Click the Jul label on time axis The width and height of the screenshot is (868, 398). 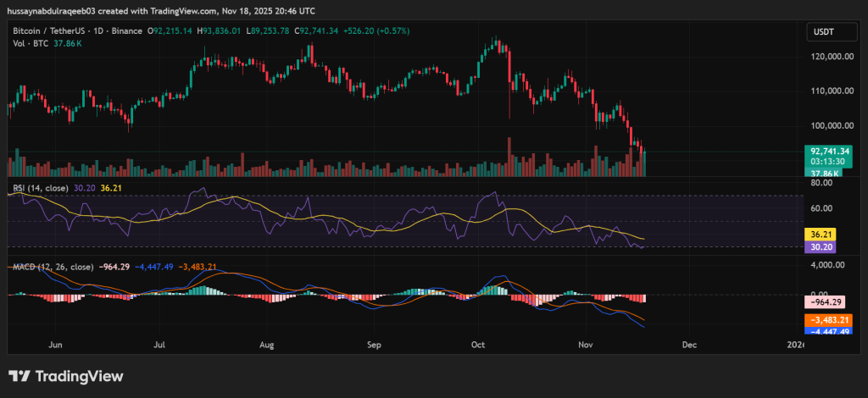tap(160, 345)
